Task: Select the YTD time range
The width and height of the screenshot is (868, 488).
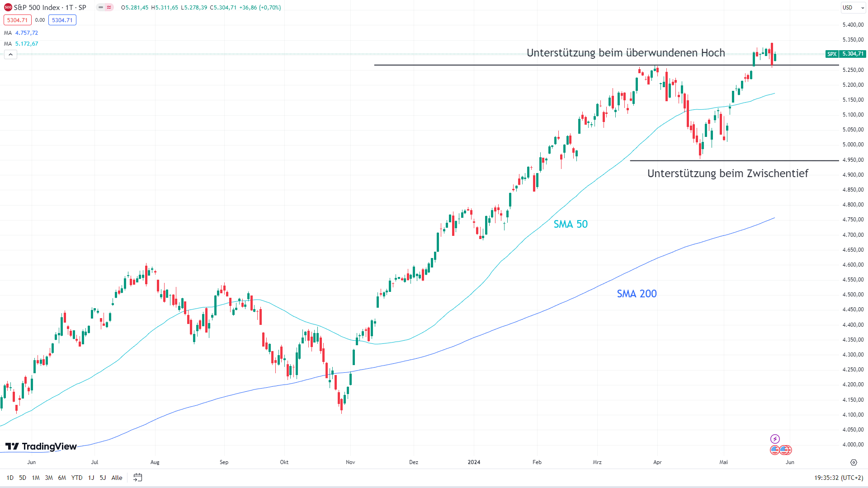Action: 77,478
